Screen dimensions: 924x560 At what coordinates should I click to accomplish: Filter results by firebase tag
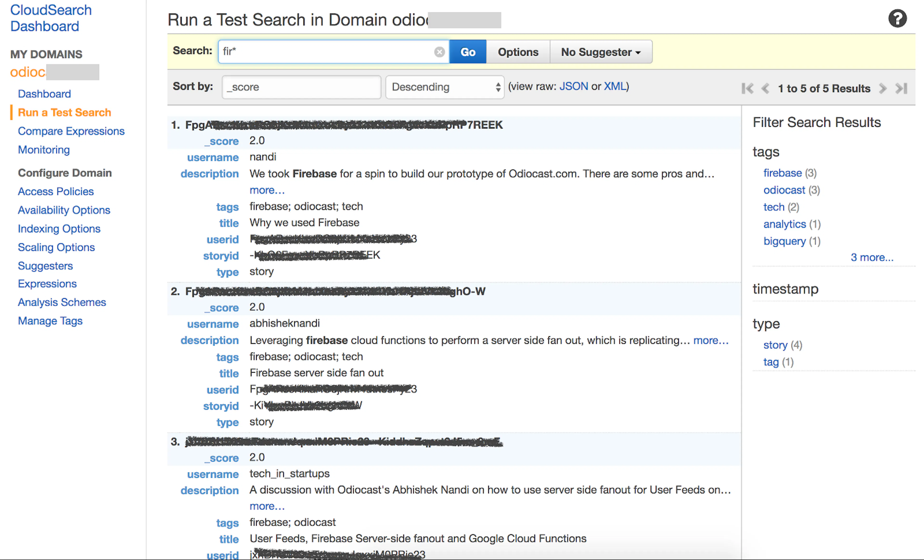click(782, 173)
